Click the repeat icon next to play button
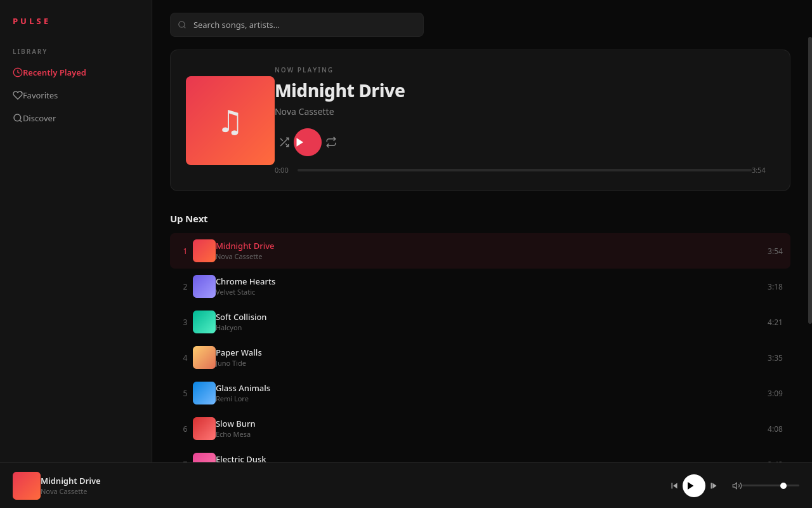812x508 pixels. pyautogui.click(x=331, y=142)
